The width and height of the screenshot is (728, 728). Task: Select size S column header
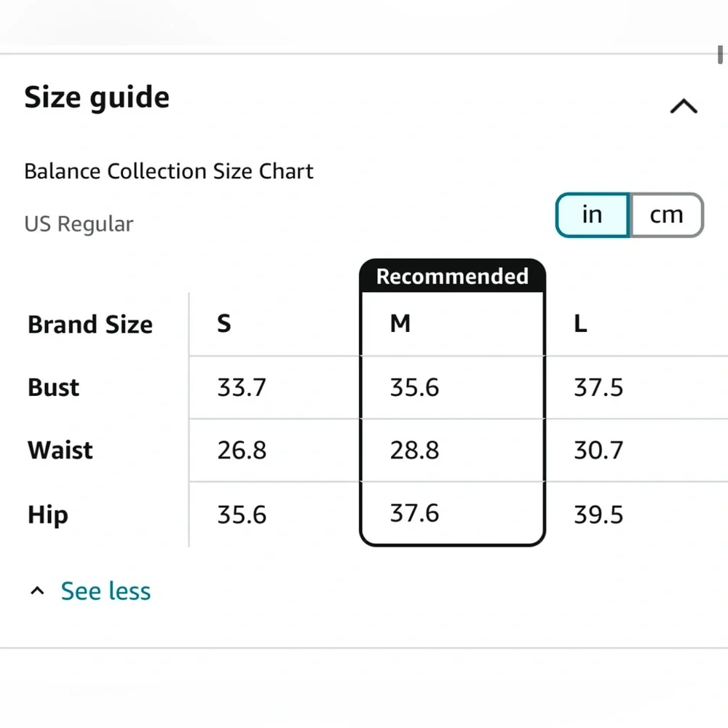coord(223,324)
